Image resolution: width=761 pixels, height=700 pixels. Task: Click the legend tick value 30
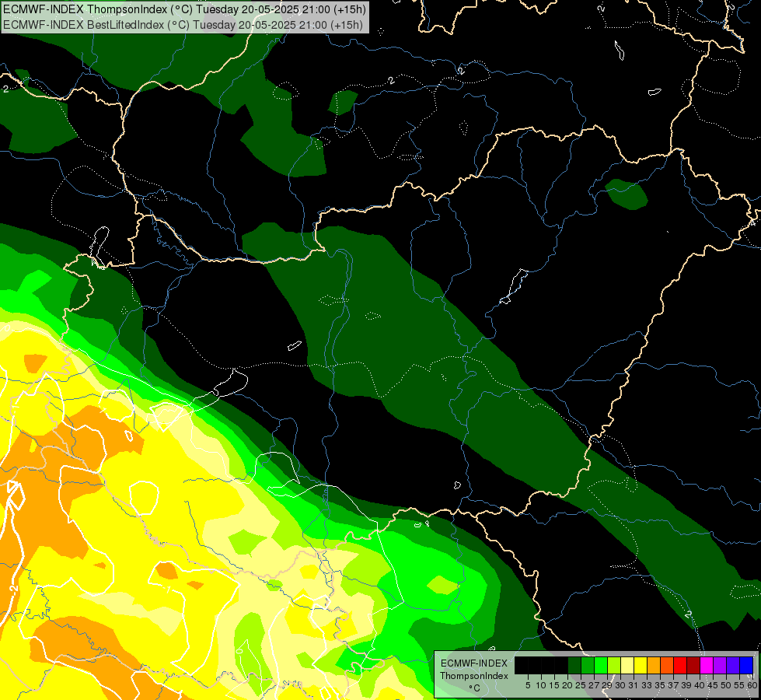pos(621,685)
